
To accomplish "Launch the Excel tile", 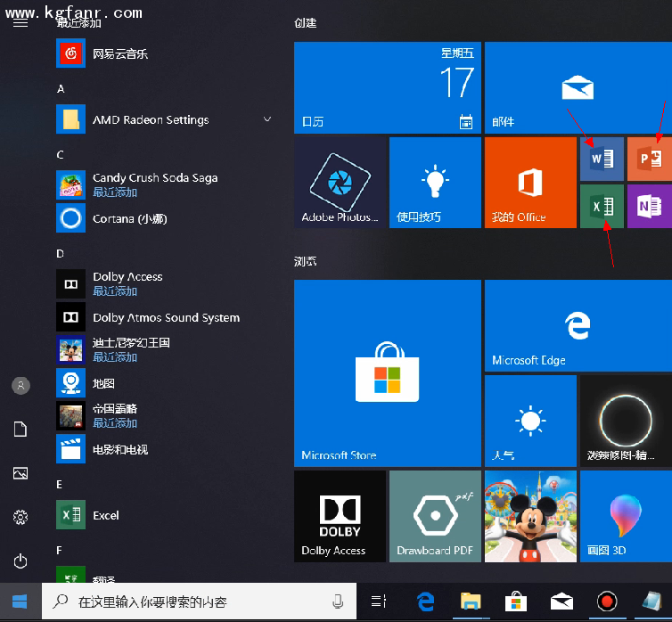I will tap(602, 207).
